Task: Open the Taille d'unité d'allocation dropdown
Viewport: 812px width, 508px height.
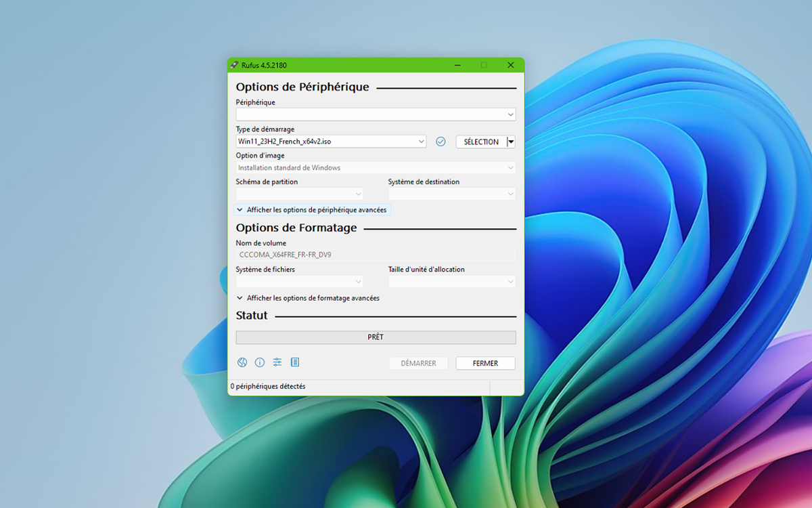Action: (452, 282)
